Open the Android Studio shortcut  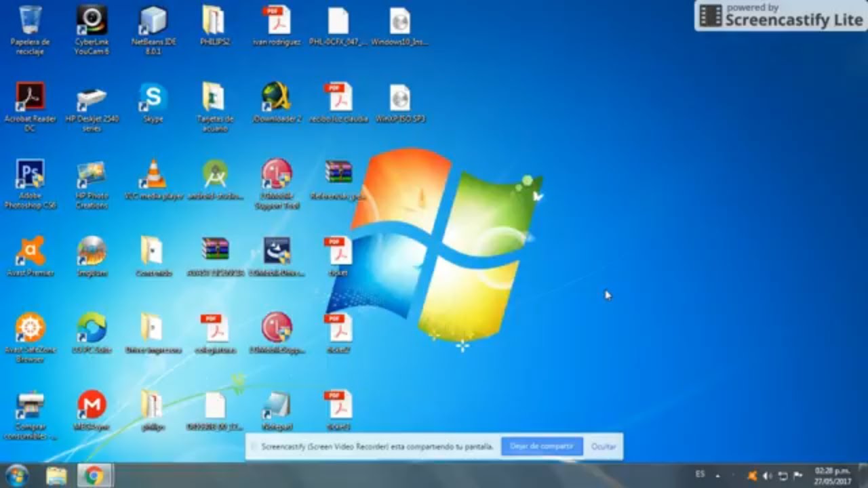coord(215,180)
